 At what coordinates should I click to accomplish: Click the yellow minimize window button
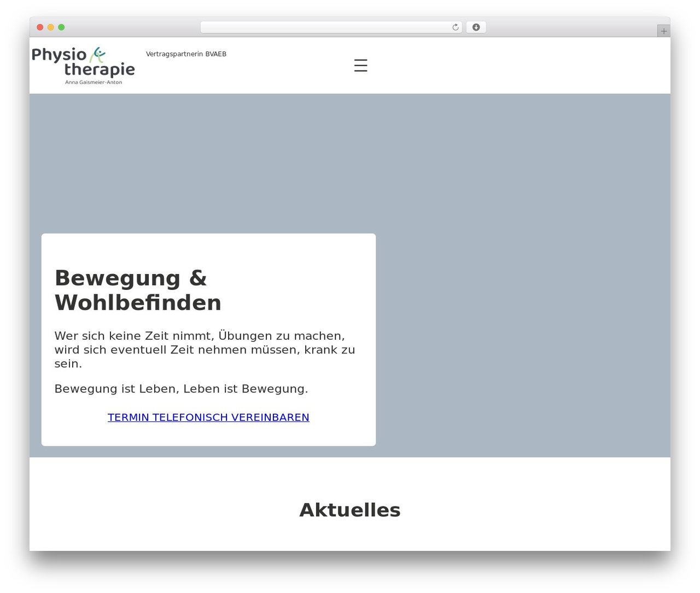coord(51,27)
